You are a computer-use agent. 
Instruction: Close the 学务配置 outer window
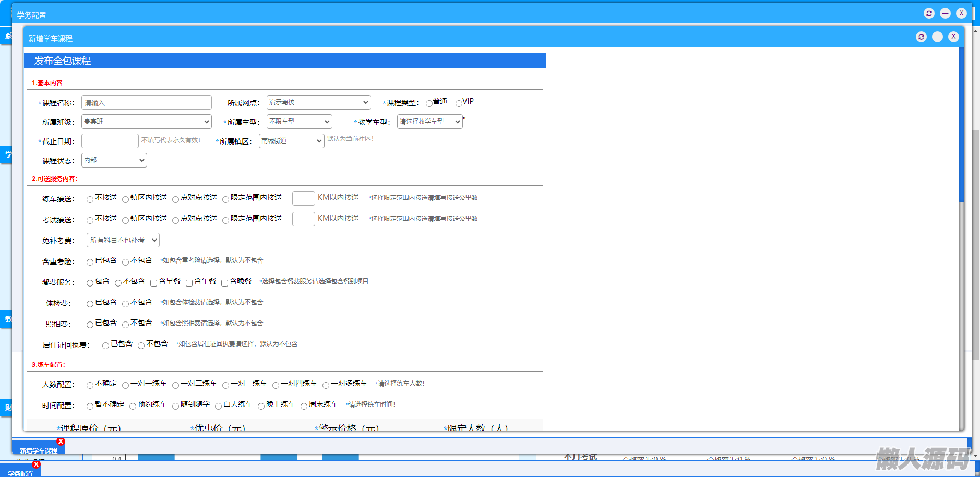point(961,14)
